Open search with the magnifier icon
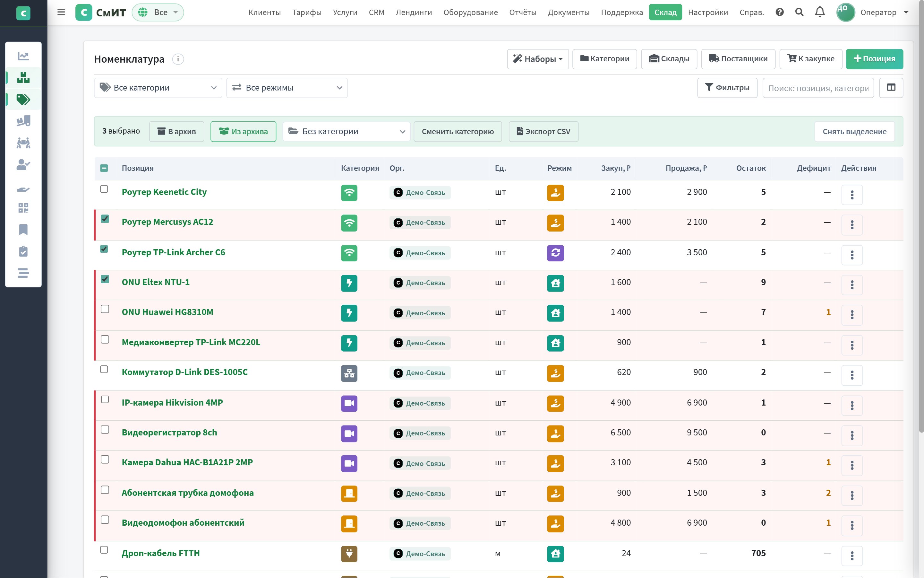924x578 pixels. 799,12
